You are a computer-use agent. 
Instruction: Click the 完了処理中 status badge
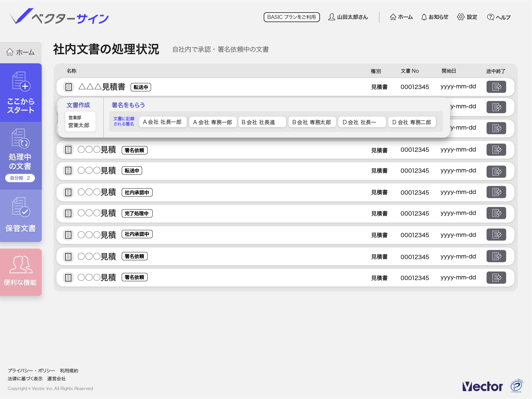click(137, 213)
